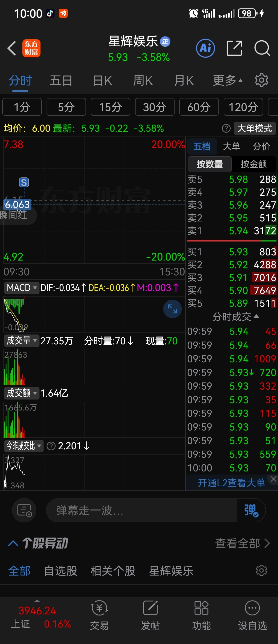This screenshot has width=278, height=644.
Task: Open the 东方财富 logo icon
Action: pyautogui.click(x=31, y=48)
